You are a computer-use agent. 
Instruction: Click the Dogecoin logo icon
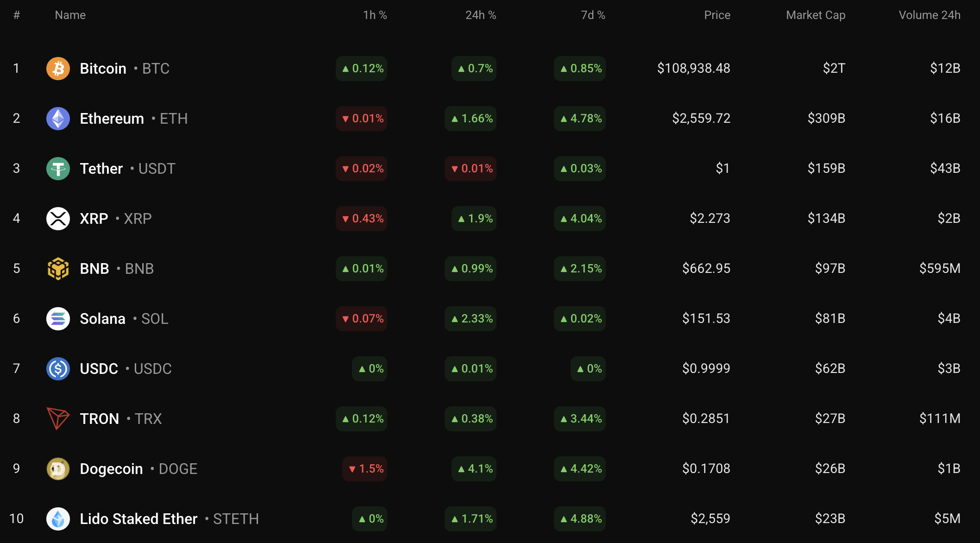58,469
